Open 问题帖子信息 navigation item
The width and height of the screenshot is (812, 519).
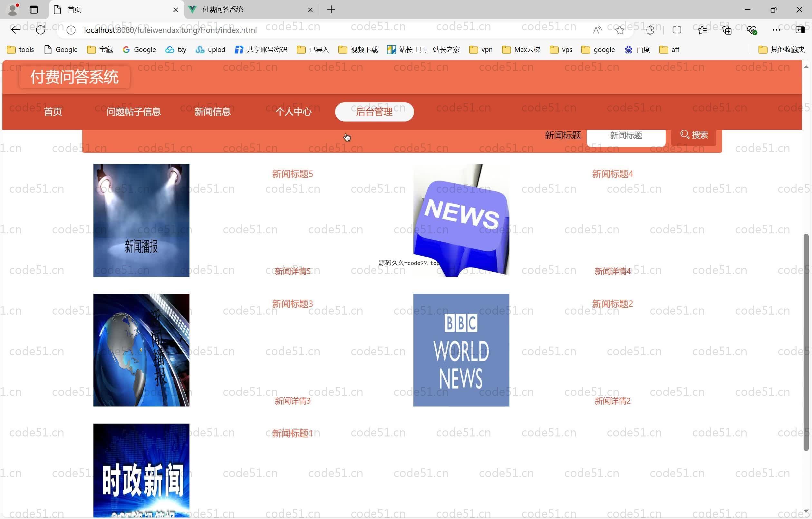pyautogui.click(x=133, y=112)
